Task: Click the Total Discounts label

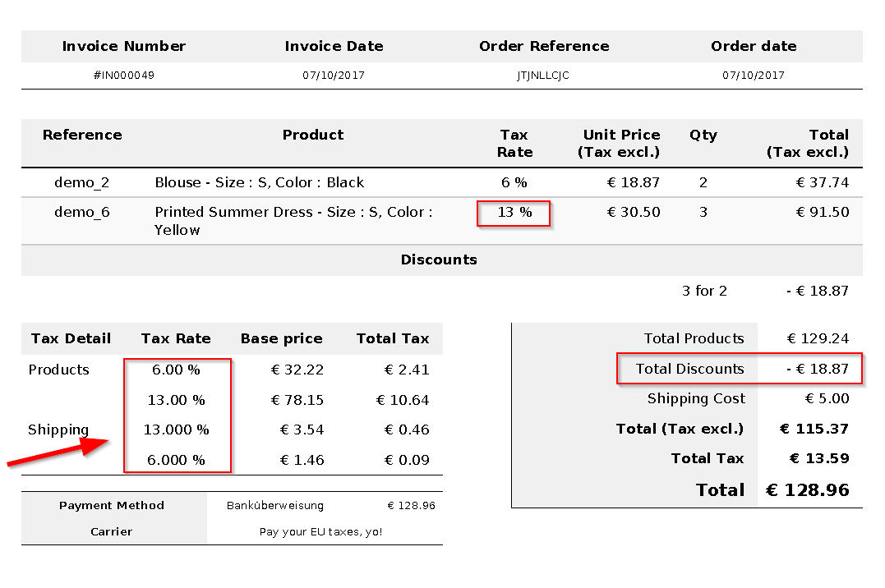Action: 689,369
